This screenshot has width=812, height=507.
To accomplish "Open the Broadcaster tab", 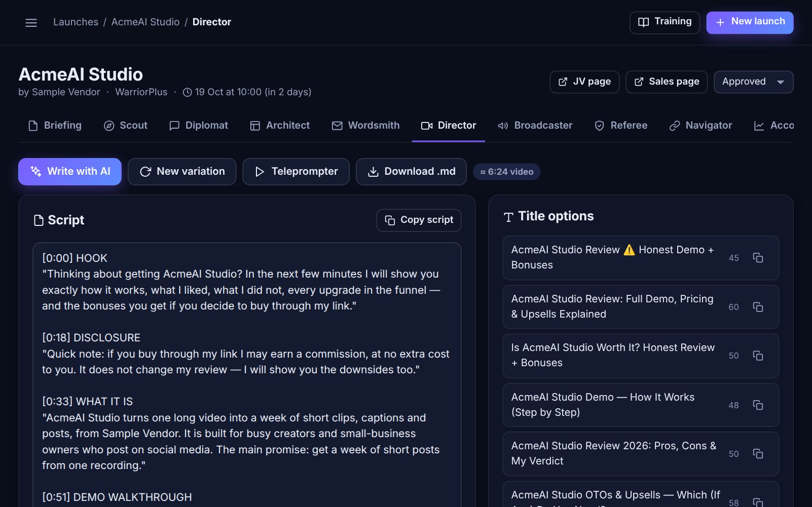I will coord(535,126).
